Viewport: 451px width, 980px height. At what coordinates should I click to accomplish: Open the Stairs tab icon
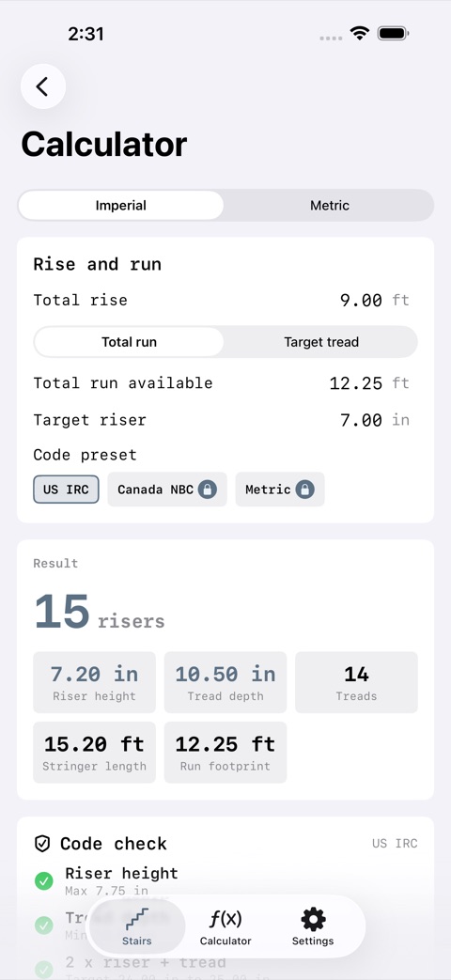pyautogui.click(x=137, y=919)
